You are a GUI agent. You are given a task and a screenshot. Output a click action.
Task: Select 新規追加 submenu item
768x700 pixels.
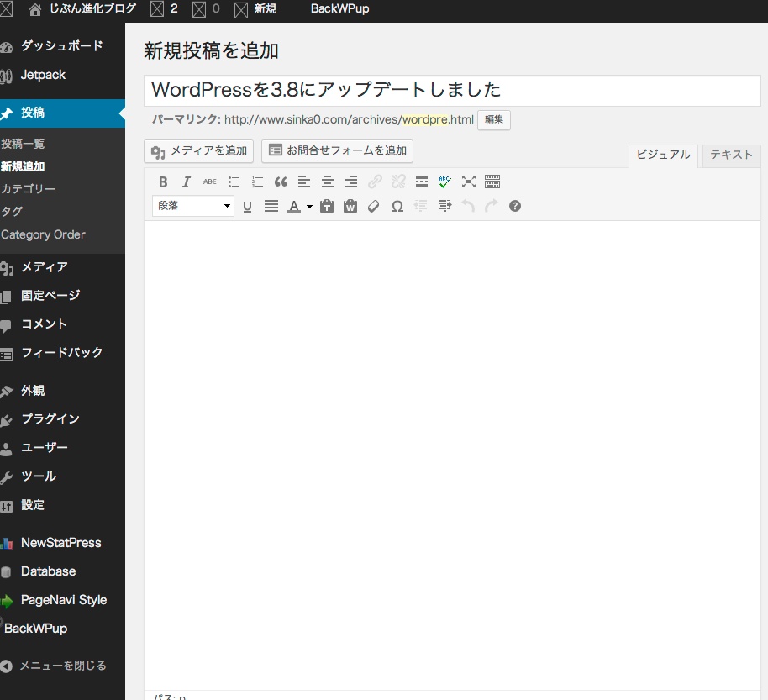(x=23, y=166)
